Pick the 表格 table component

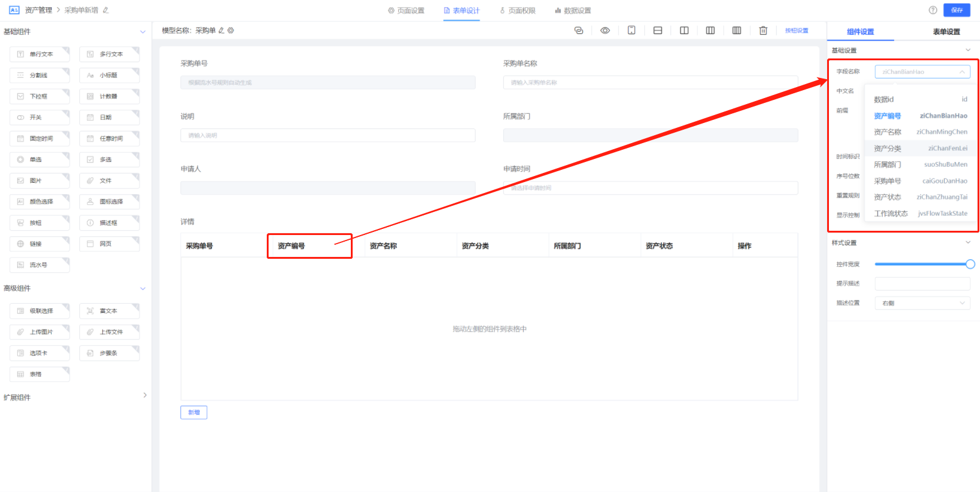click(x=40, y=374)
